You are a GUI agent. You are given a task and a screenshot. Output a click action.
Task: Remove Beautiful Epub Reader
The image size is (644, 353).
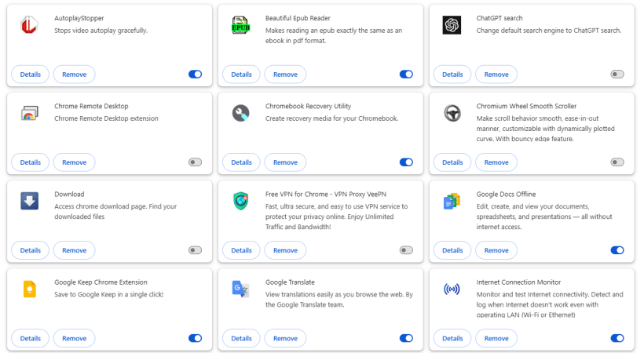(285, 75)
